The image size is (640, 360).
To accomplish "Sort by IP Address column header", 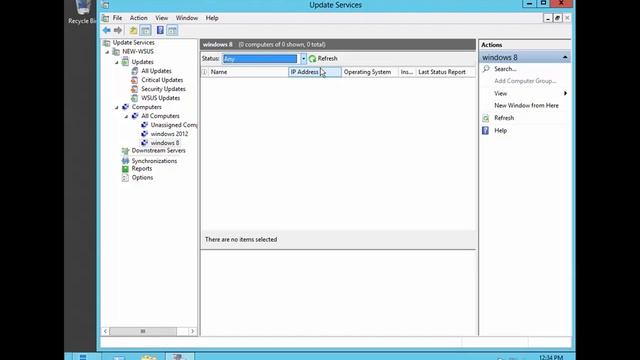I will pos(315,72).
